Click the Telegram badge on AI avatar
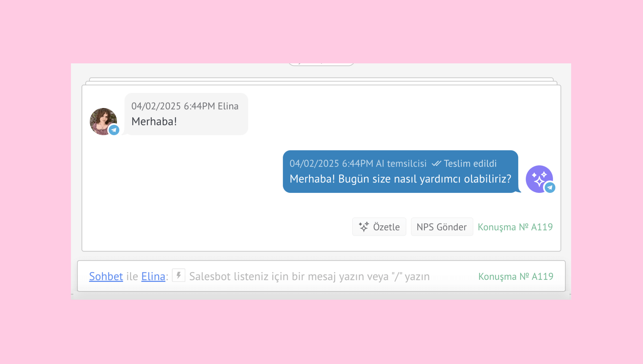 pyautogui.click(x=550, y=187)
